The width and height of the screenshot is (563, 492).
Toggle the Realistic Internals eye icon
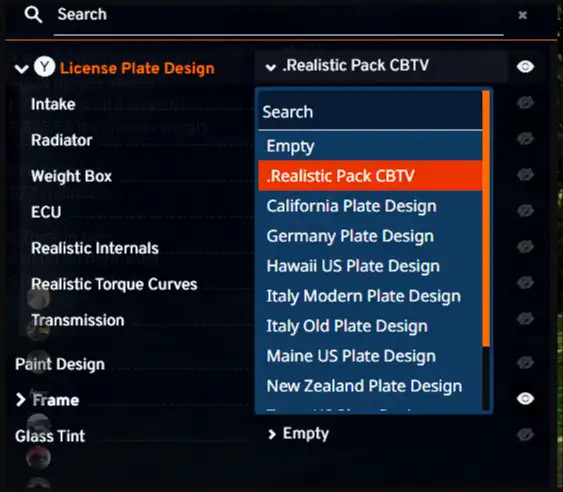pyautogui.click(x=525, y=246)
